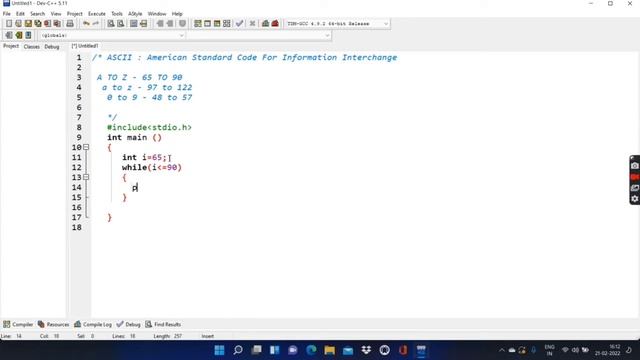Click the Stop Execution X icon
The height and width of the screenshot is (360, 640).
coord(253,24)
